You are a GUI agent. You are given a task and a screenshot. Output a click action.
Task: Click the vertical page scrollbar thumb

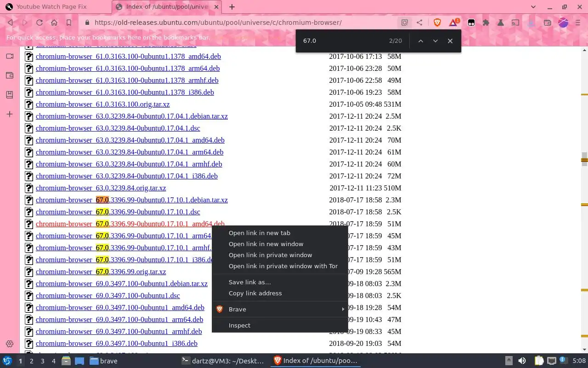(584, 160)
